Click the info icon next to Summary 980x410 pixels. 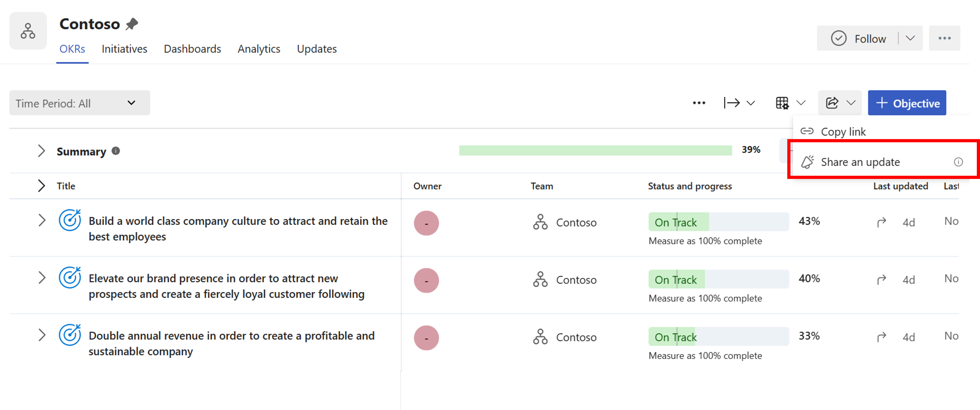click(x=116, y=151)
